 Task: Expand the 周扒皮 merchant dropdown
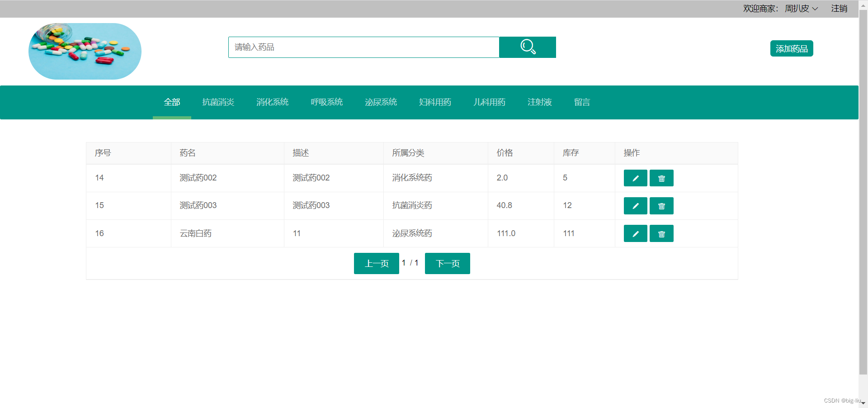click(801, 9)
